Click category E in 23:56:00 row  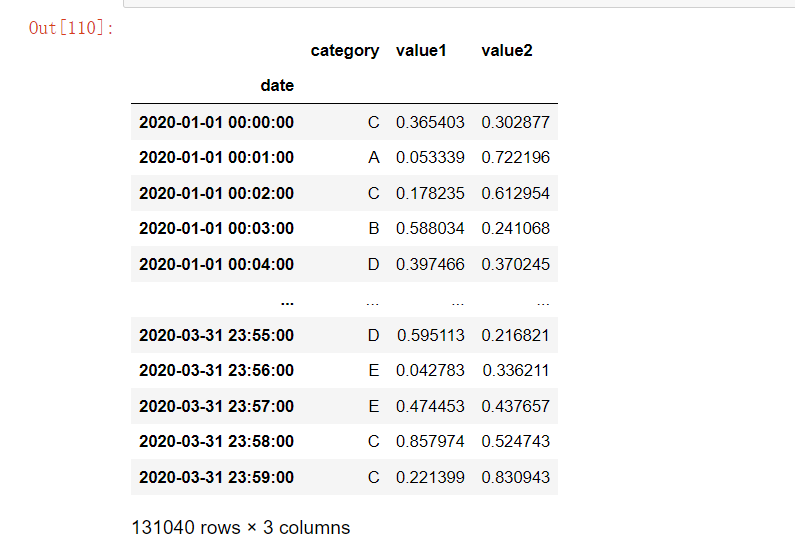pyautogui.click(x=374, y=370)
